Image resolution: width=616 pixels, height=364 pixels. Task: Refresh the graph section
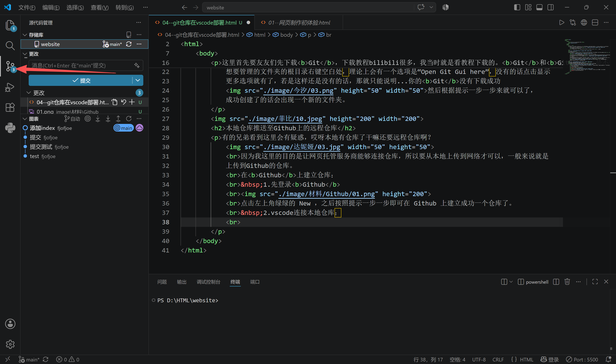click(129, 119)
